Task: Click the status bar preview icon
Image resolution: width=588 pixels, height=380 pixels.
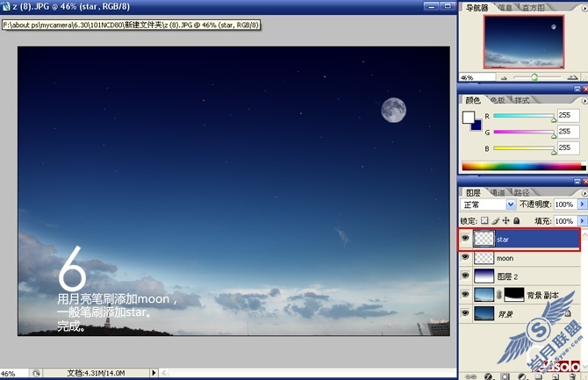Action: click(x=36, y=373)
